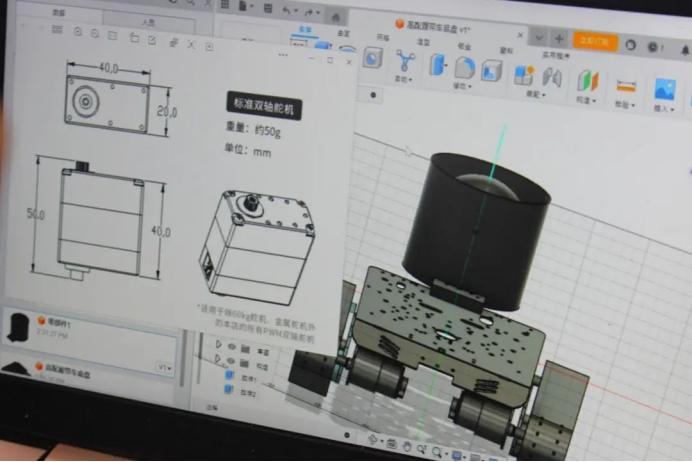Viewport: 692px width, 462px height.
Task: Expand the second folder in browser tree
Action: click(218, 358)
